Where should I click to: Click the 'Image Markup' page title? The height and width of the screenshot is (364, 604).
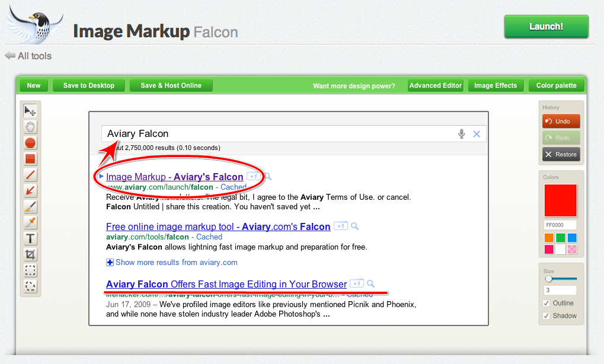click(132, 31)
